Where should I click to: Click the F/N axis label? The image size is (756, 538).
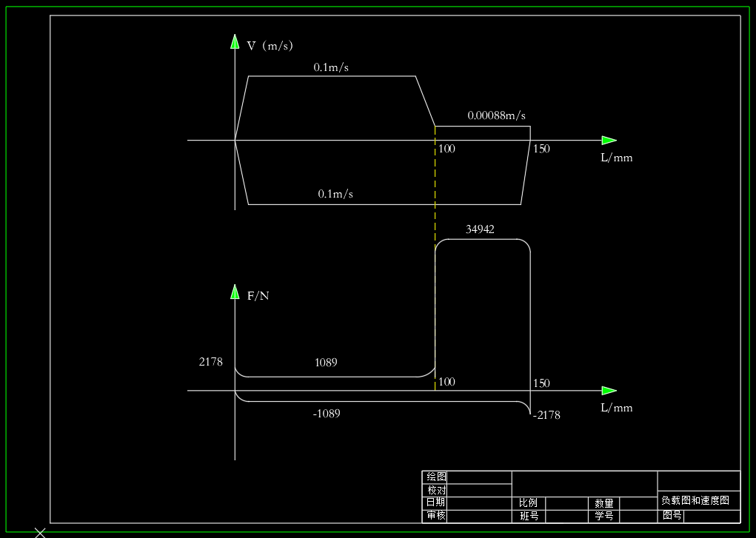coord(258,296)
